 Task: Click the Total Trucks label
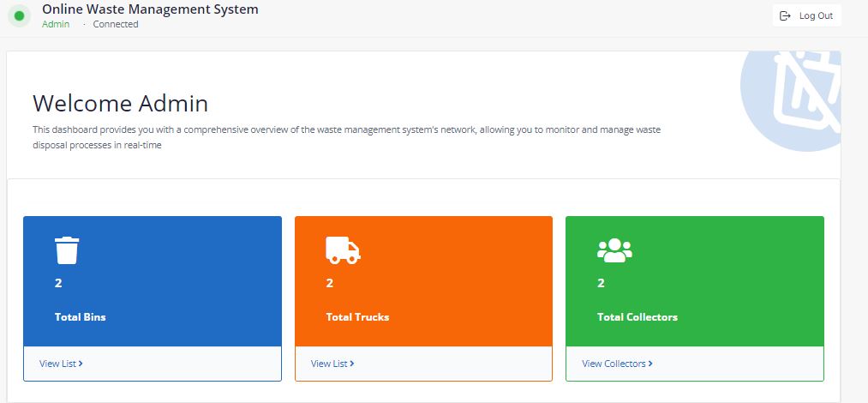(x=357, y=317)
